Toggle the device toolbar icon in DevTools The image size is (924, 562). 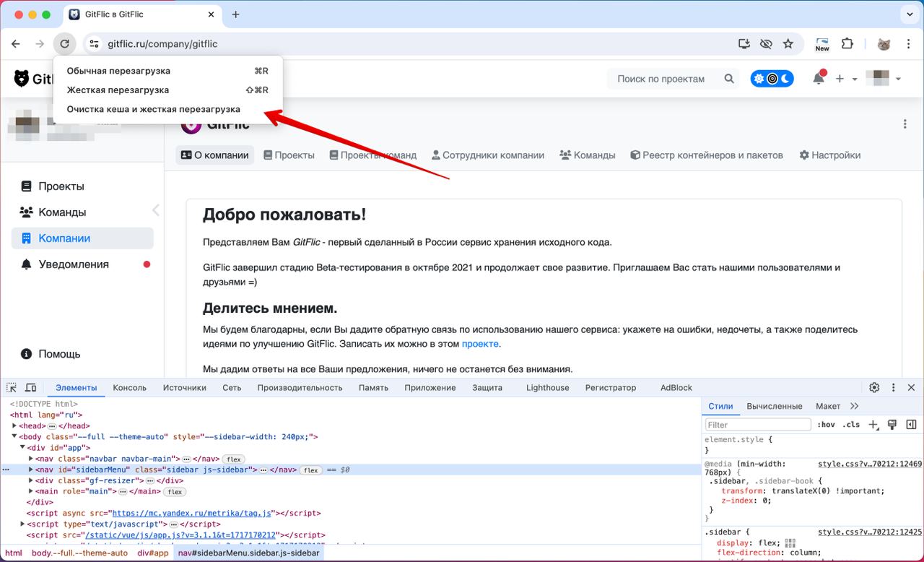click(30, 388)
